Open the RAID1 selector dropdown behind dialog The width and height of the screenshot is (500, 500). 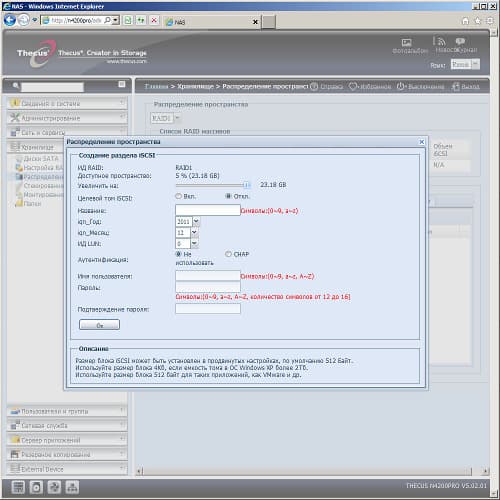point(177,118)
